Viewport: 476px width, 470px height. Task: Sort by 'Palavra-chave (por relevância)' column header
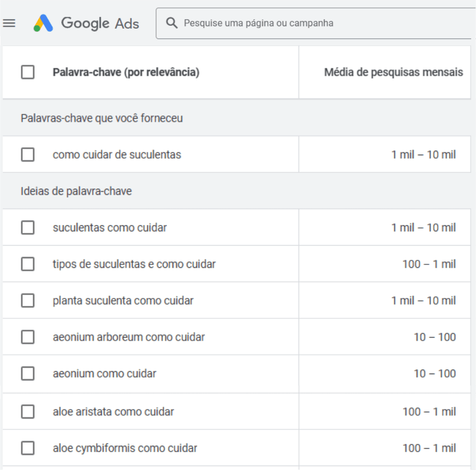[x=126, y=73]
